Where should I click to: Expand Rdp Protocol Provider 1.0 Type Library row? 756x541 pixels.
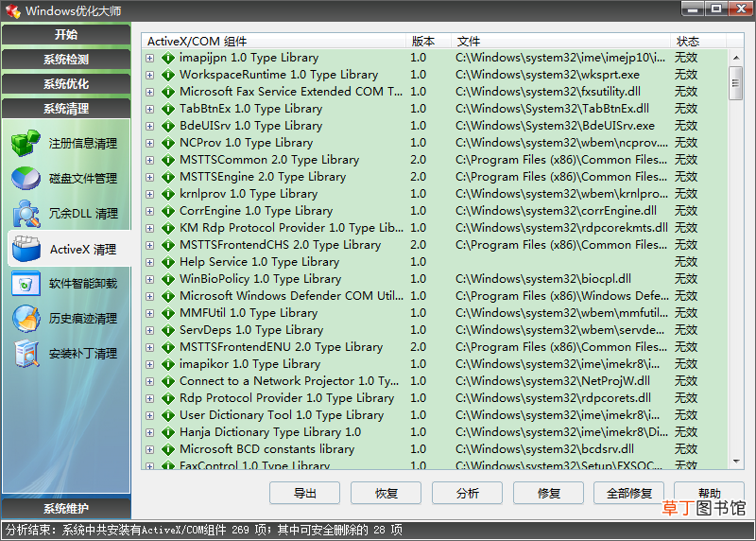(x=150, y=398)
